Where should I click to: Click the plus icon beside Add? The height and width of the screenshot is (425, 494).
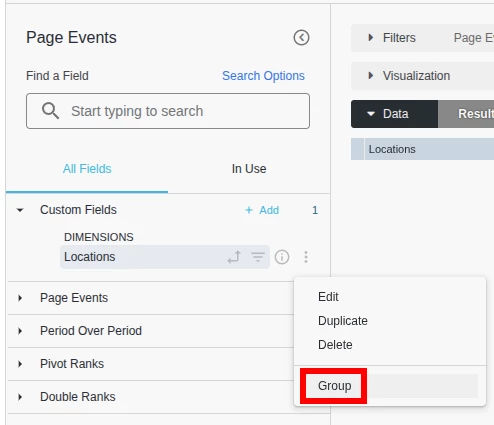point(249,210)
